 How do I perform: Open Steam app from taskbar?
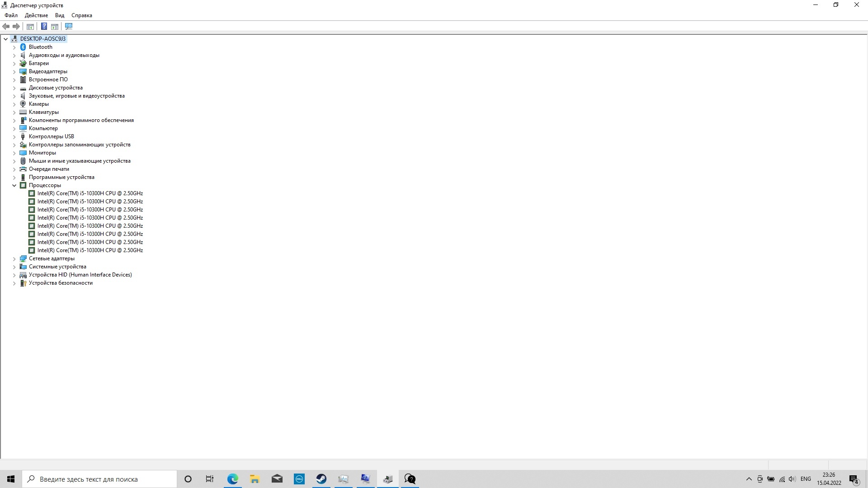[x=321, y=479]
